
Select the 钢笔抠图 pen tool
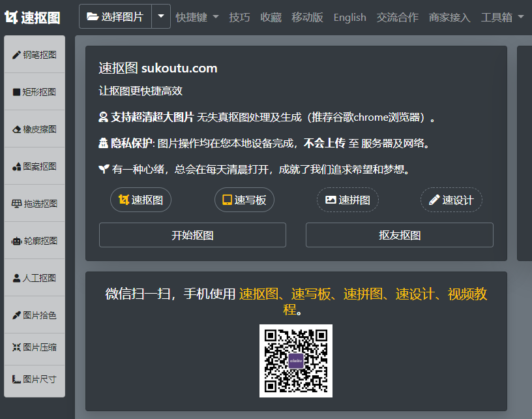(x=35, y=55)
